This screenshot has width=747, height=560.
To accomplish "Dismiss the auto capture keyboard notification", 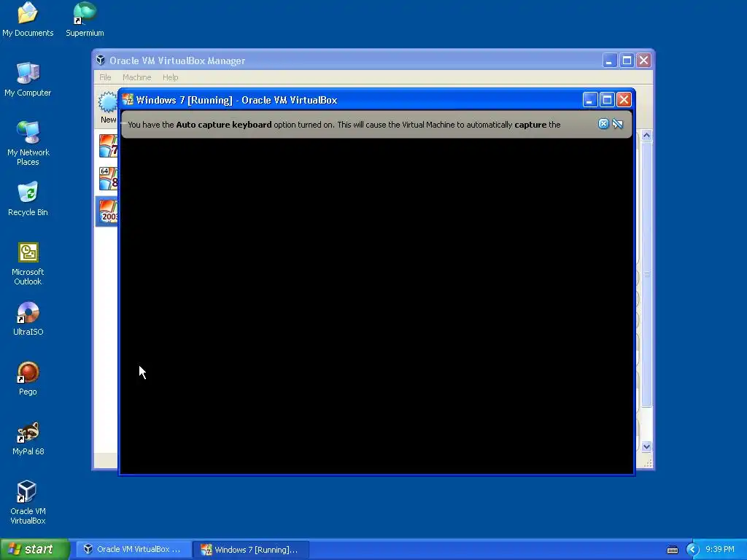I will click(603, 124).
